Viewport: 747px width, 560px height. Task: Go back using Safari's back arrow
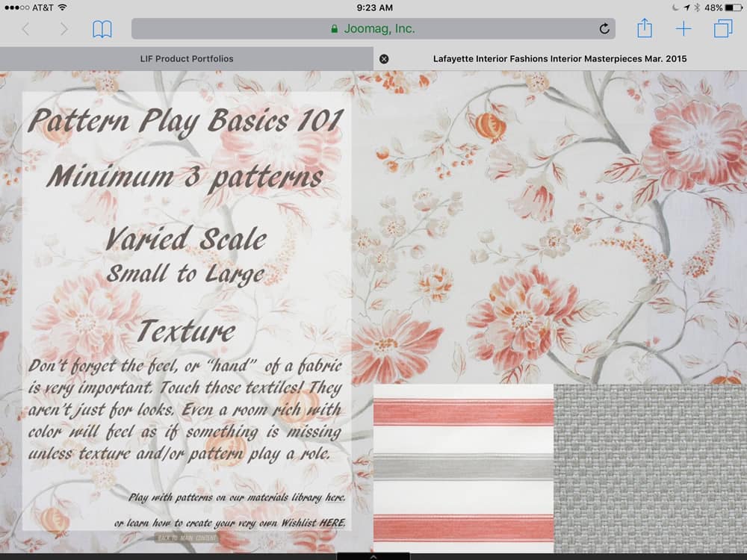(x=26, y=29)
